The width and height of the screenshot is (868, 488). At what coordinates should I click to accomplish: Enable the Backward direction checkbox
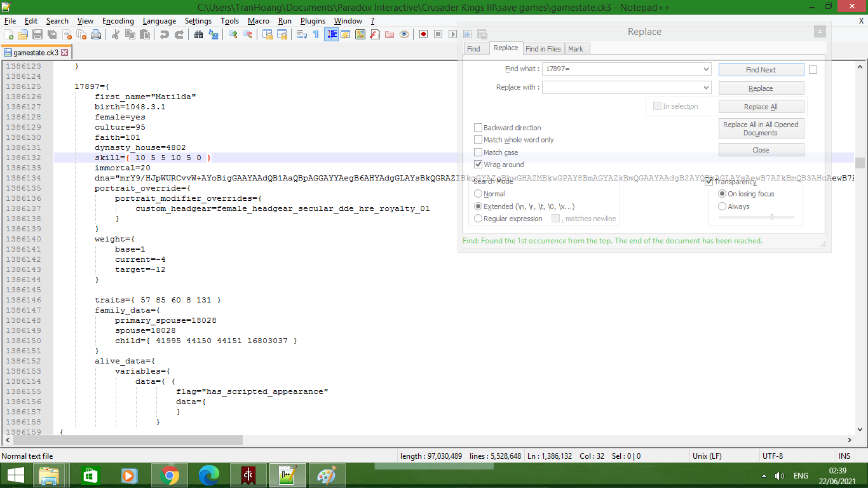click(478, 128)
